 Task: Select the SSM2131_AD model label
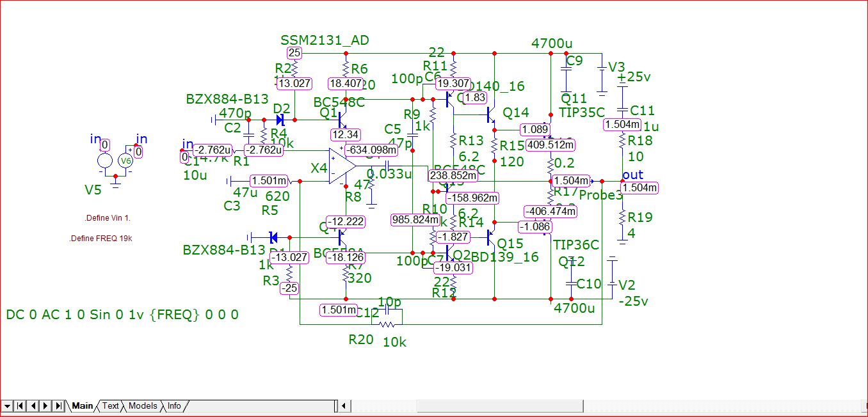pos(325,40)
